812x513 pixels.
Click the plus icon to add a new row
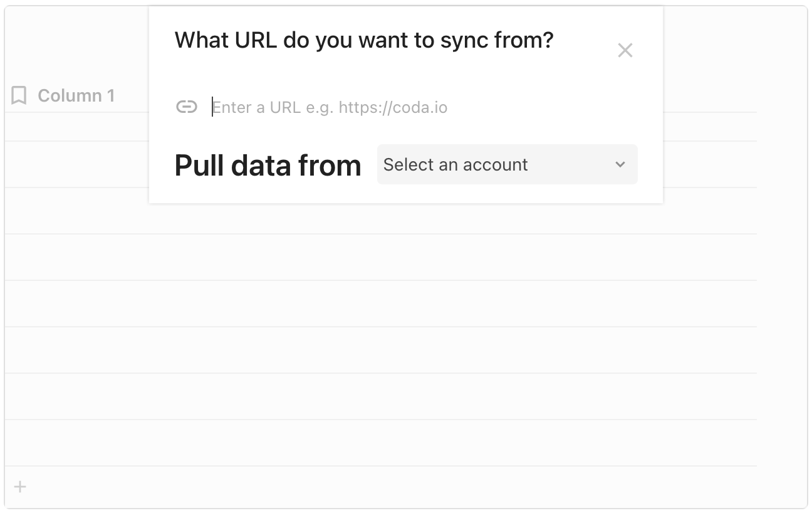(20, 487)
